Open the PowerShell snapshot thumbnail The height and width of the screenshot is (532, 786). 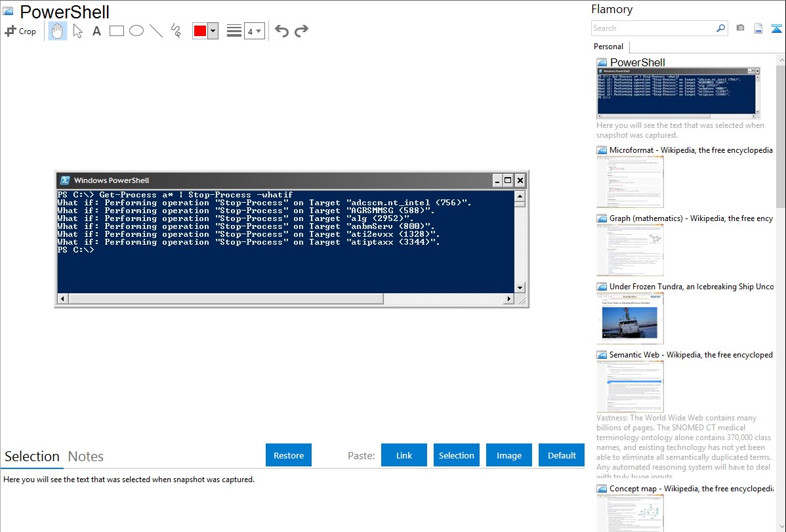[x=678, y=93]
